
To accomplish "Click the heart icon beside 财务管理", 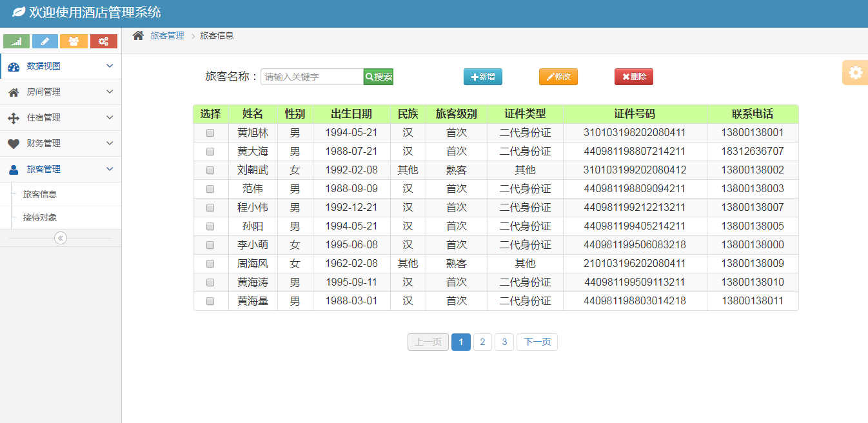I will 14,144.
